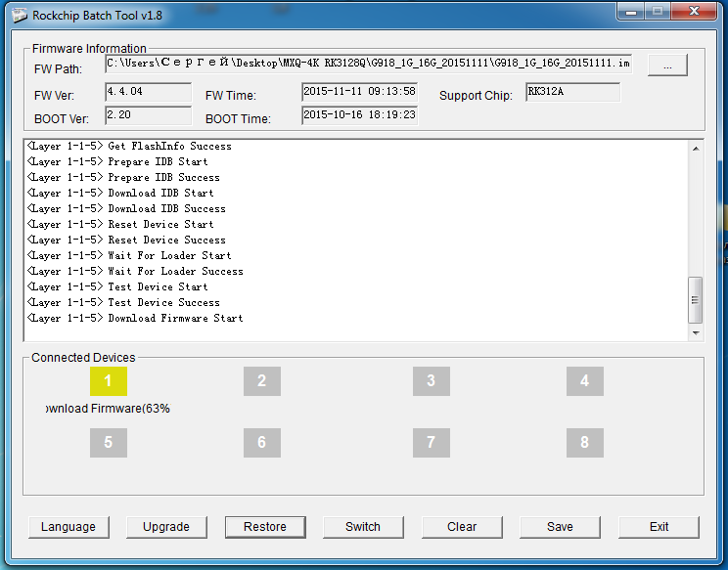Select connected device slot 1
Screen dimensions: 728x570
(x=109, y=381)
